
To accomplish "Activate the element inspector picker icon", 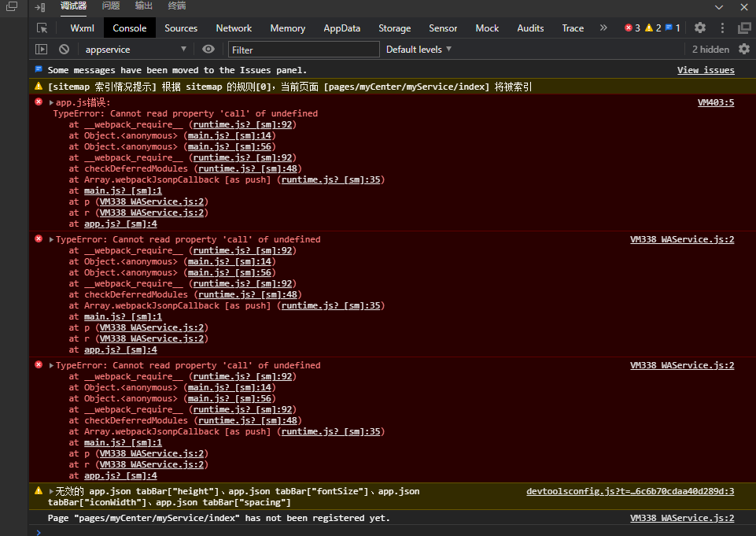I will pyautogui.click(x=42, y=28).
